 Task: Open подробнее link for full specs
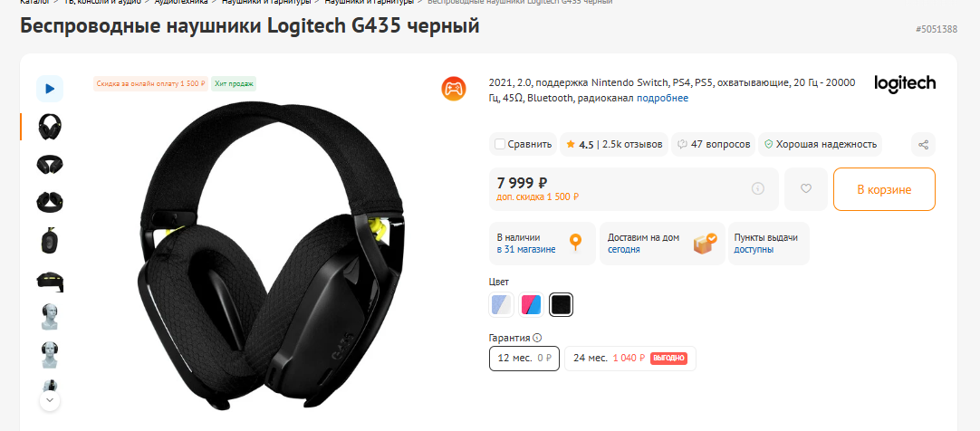tap(662, 98)
